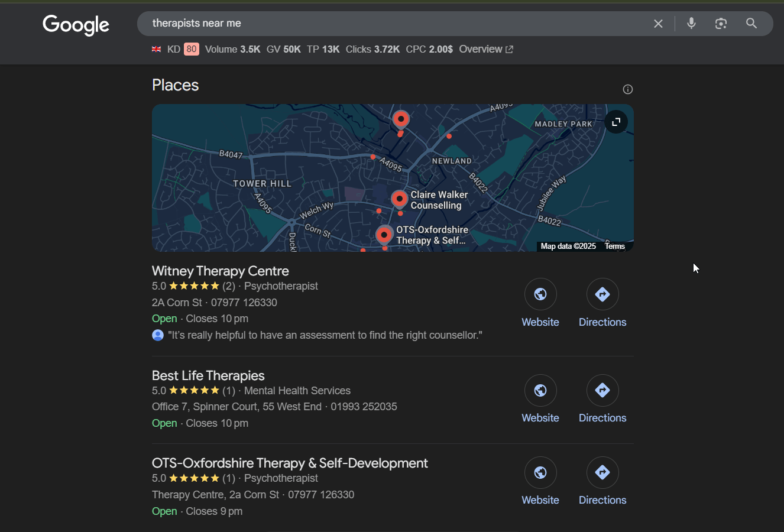Image resolution: width=784 pixels, height=532 pixels.
Task: Click the Witney Therapy Centre heading
Action: click(x=220, y=271)
